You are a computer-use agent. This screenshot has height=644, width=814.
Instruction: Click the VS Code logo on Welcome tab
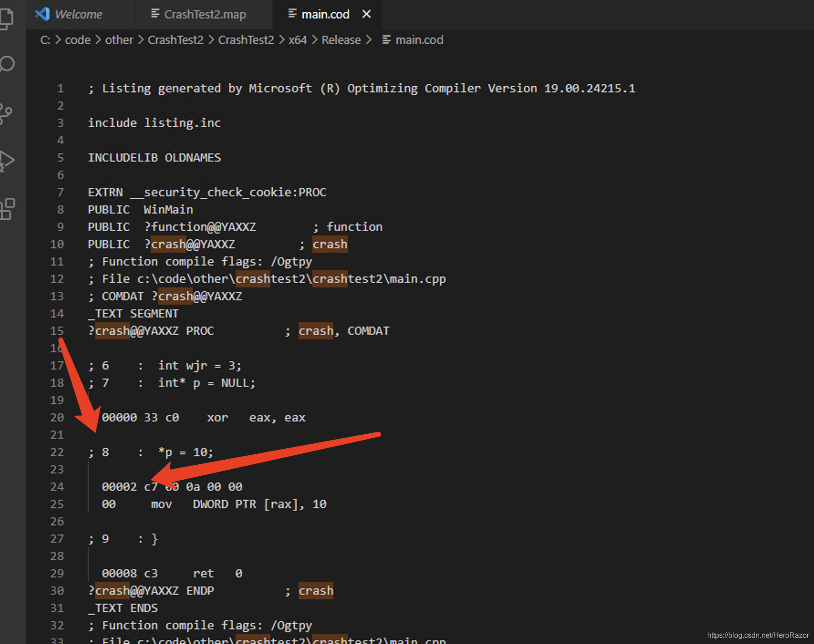pos(42,14)
